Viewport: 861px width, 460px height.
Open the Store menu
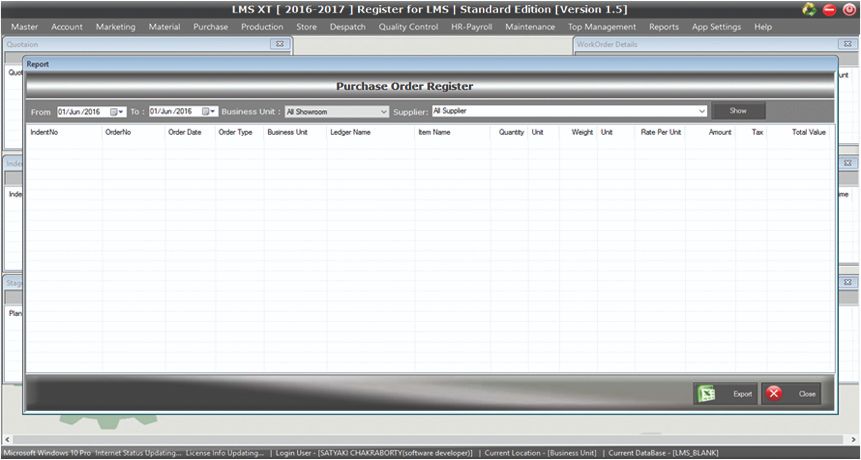306,27
